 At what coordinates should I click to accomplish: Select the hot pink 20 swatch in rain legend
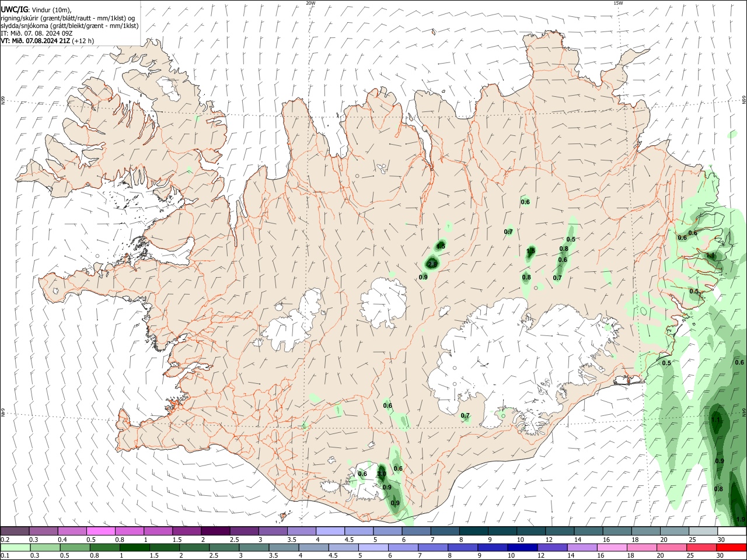[x=672, y=547]
